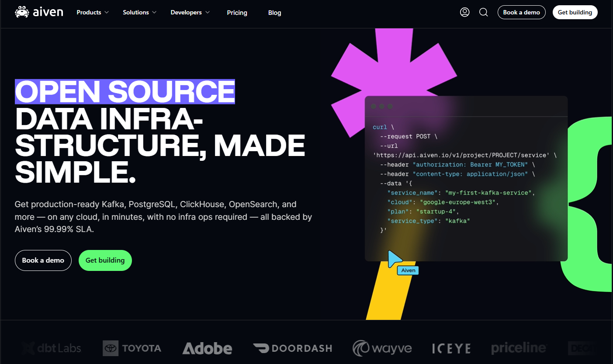Screen dimensions: 613x364
Task: Click the "startup-4" plan value
Action: tap(437, 211)
